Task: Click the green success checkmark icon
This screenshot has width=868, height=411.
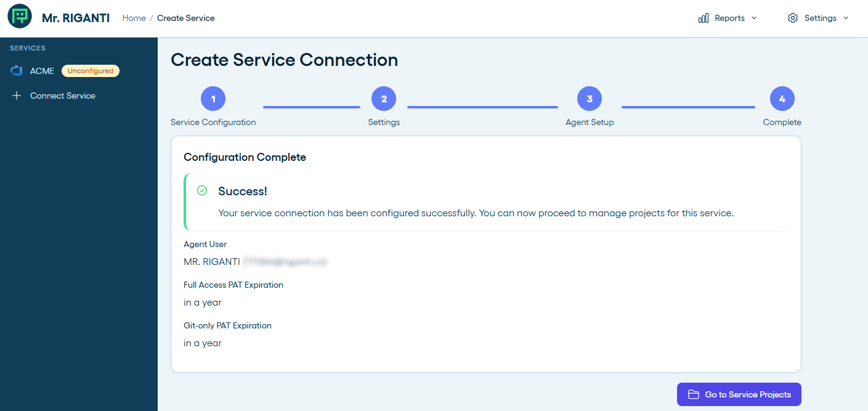Action: 201,191
